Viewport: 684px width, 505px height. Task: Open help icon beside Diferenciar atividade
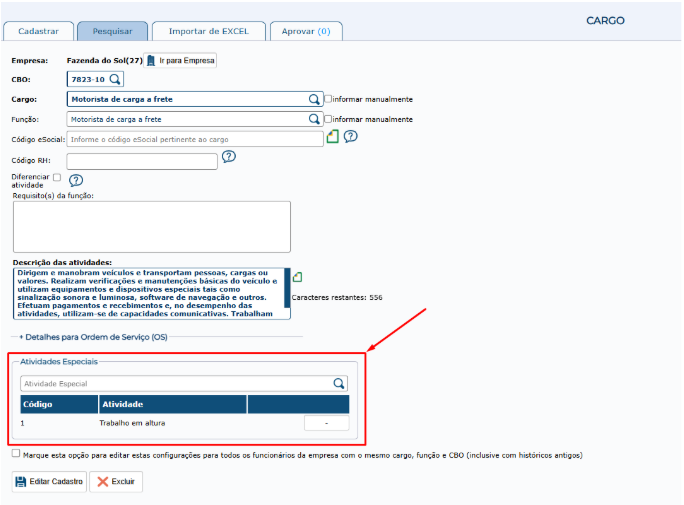(76, 180)
